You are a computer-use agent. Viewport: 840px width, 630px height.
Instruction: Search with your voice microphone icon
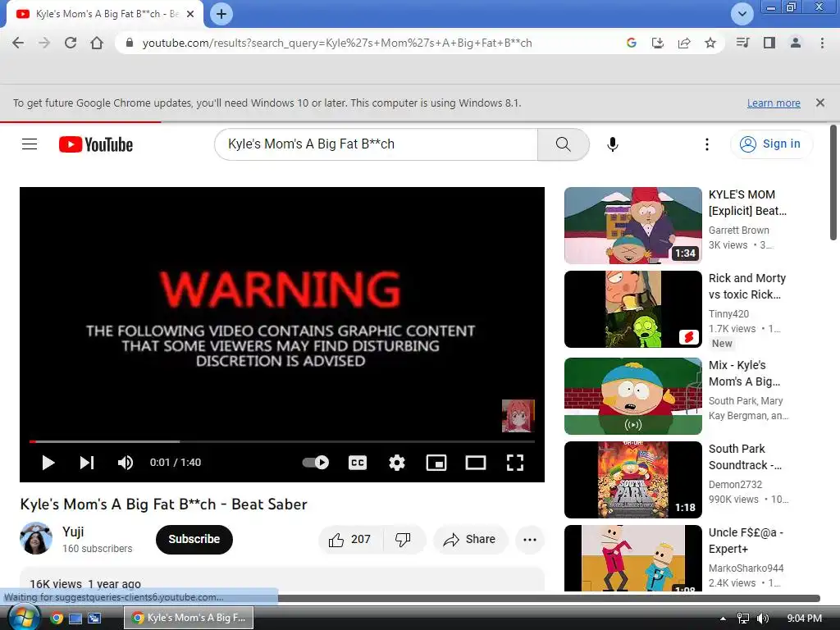click(613, 144)
